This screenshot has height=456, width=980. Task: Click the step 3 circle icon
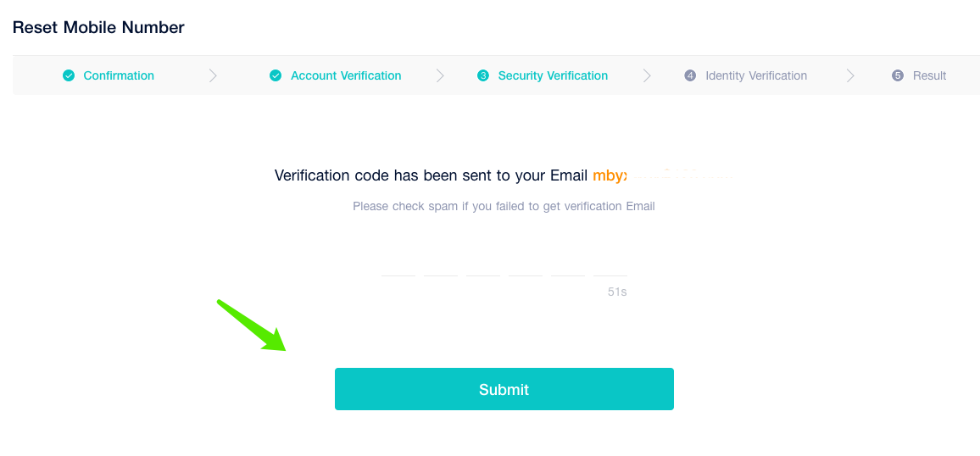click(x=483, y=75)
